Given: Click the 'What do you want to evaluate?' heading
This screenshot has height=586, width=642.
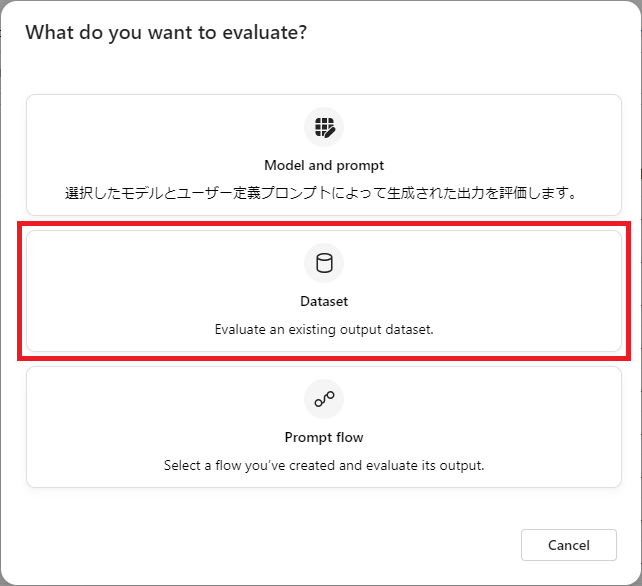Looking at the screenshot, I should pyautogui.click(x=166, y=33).
